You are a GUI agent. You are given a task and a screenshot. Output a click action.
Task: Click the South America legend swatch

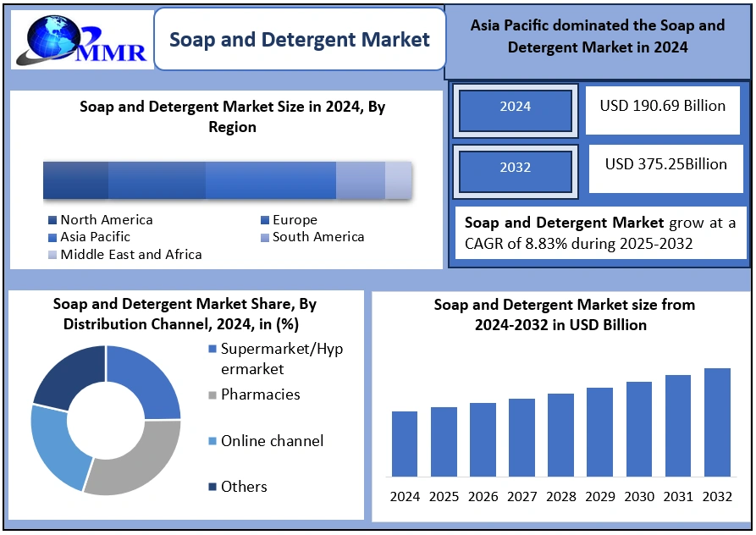click(x=265, y=238)
